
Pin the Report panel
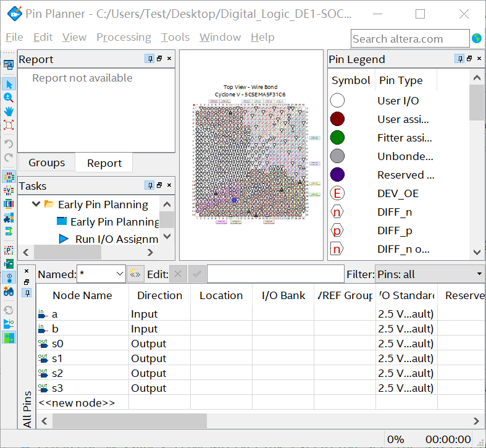click(150, 59)
